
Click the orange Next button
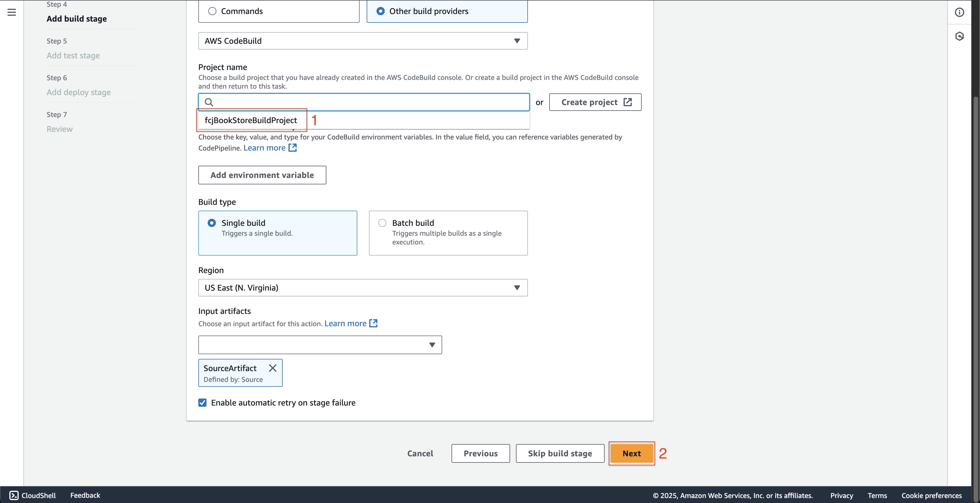point(631,453)
